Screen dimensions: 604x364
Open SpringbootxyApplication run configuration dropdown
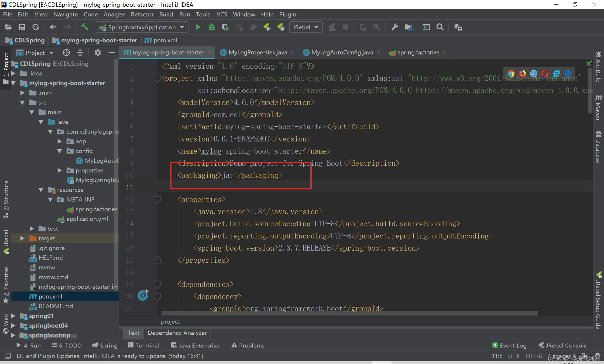[142, 27]
